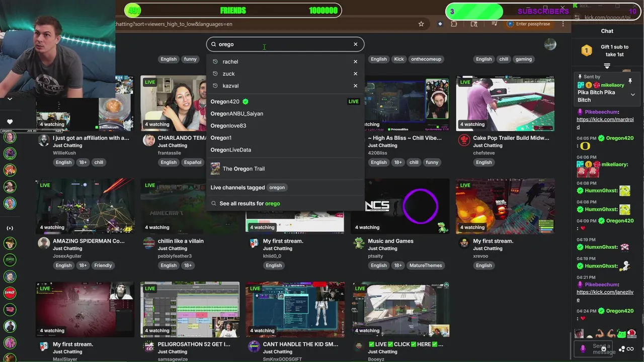Remove 'zuck' from recent searches

click(x=355, y=74)
